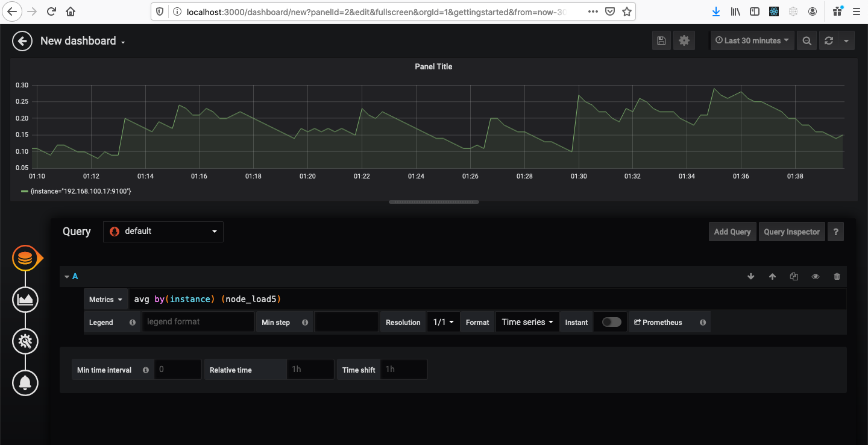Toggle the Instant switch

coord(611,322)
